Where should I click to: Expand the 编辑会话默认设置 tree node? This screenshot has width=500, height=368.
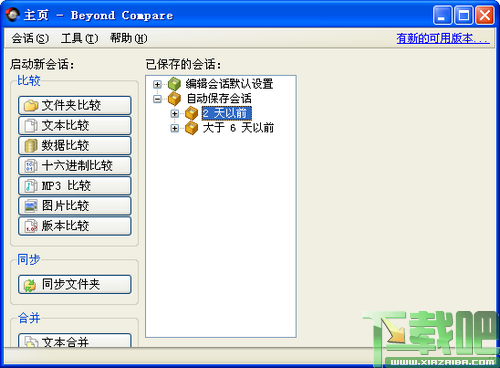157,84
